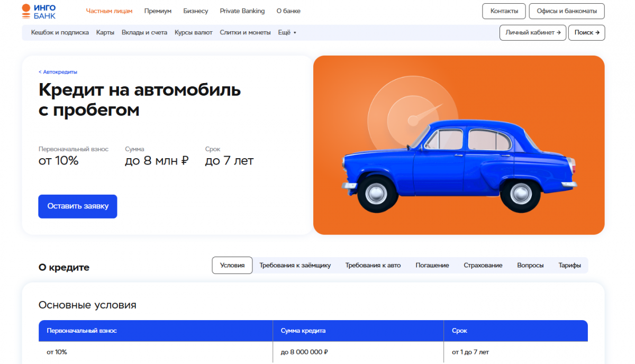The width and height of the screenshot is (635, 364).
Task: View the "Тарифы" tab
Action: (x=569, y=266)
